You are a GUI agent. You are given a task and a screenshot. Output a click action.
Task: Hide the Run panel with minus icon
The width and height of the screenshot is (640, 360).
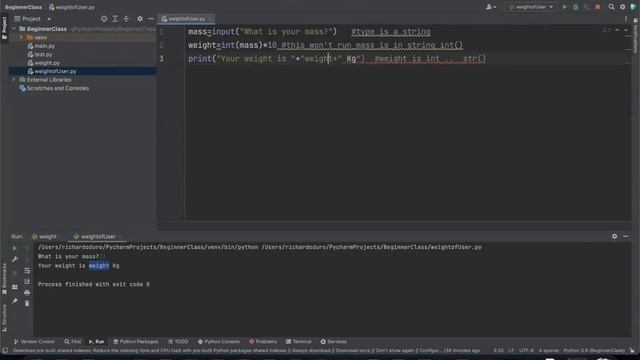626,236
